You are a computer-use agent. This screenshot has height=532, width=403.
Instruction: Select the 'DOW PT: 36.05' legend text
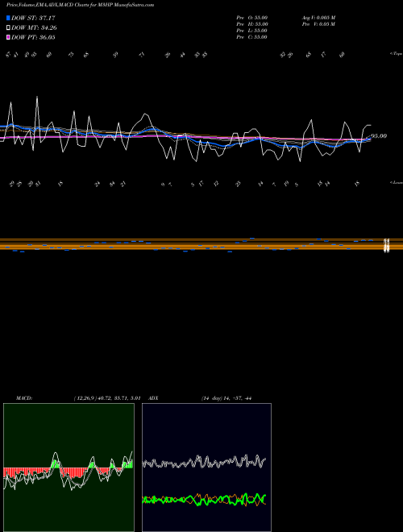click(x=33, y=38)
